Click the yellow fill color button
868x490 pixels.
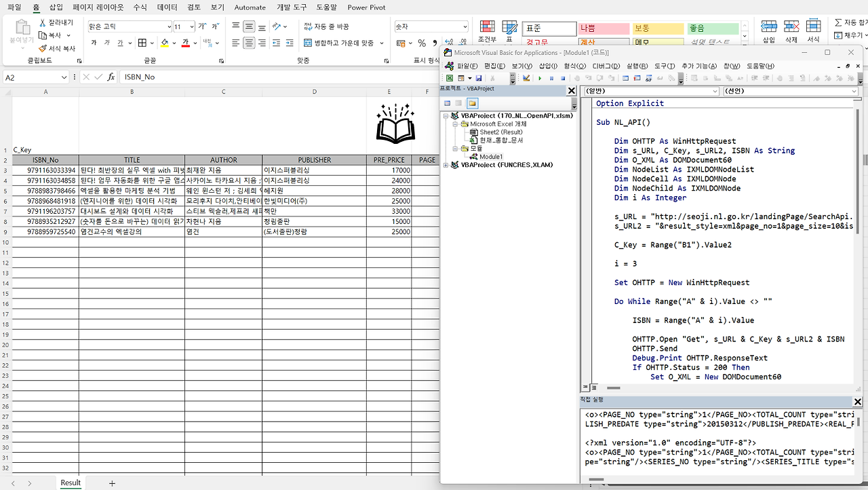point(164,43)
